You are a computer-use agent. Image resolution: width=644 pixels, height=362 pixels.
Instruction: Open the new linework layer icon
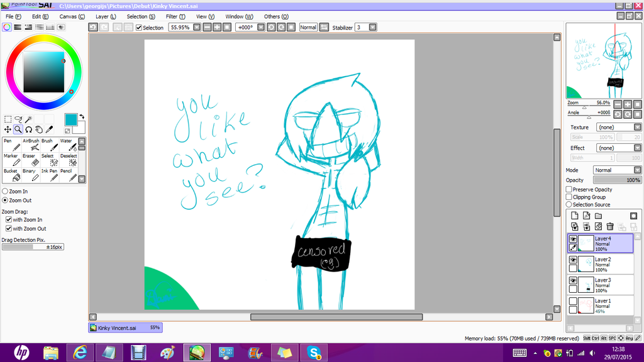[586, 216]
